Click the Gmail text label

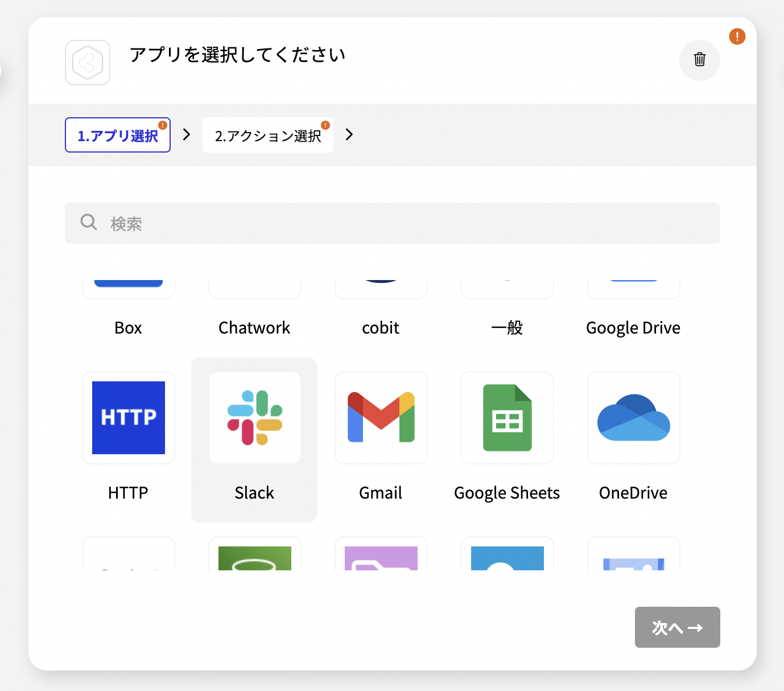point(381,493)
